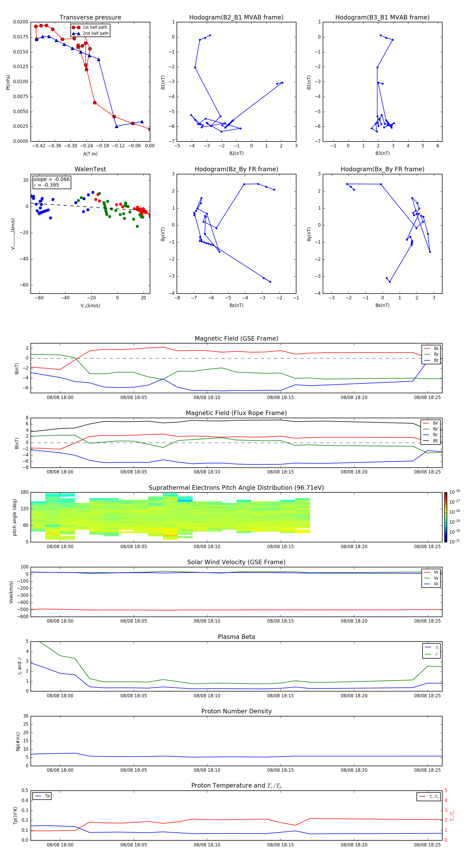Screen dimensions: 473x868
Task: Click the "A(T·m)" x-axis label
Action: [90, 154]
